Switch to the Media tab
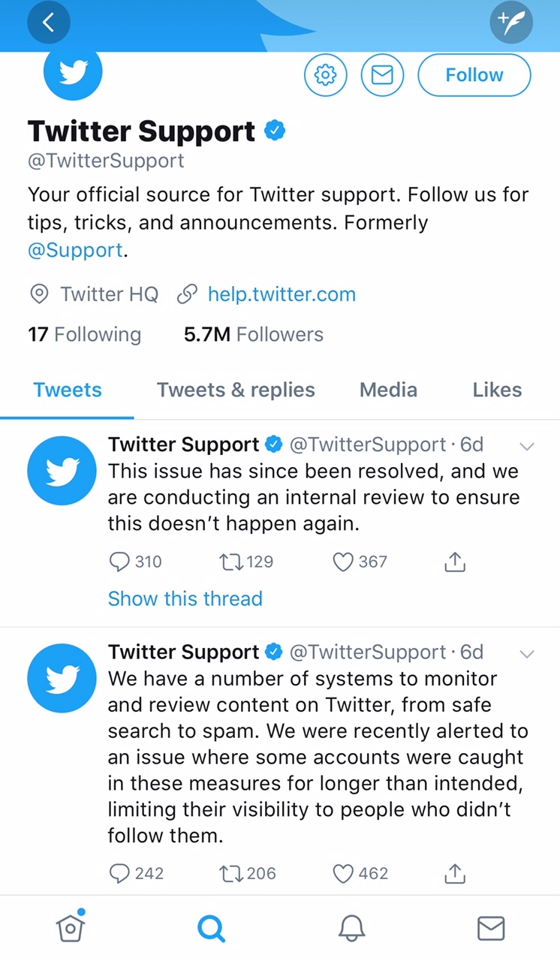Viewport: 560px width, 961px height. (x=388, y=390)
